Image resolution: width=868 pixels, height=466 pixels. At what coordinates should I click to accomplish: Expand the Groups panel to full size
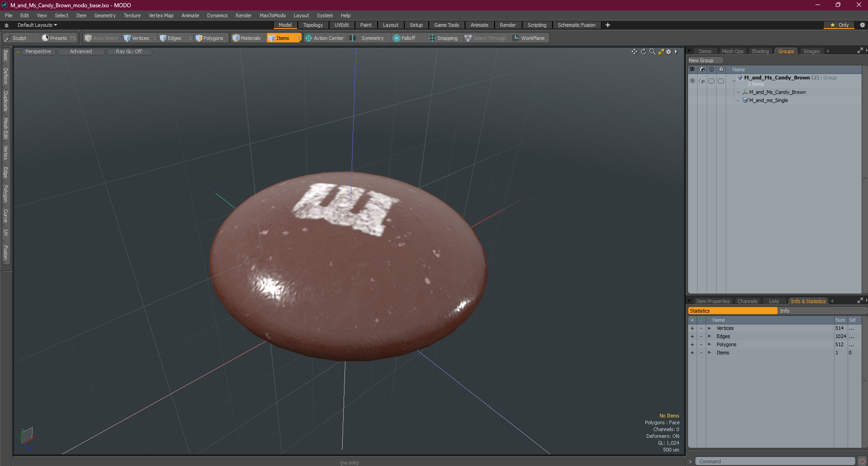(x=860, y=51)
